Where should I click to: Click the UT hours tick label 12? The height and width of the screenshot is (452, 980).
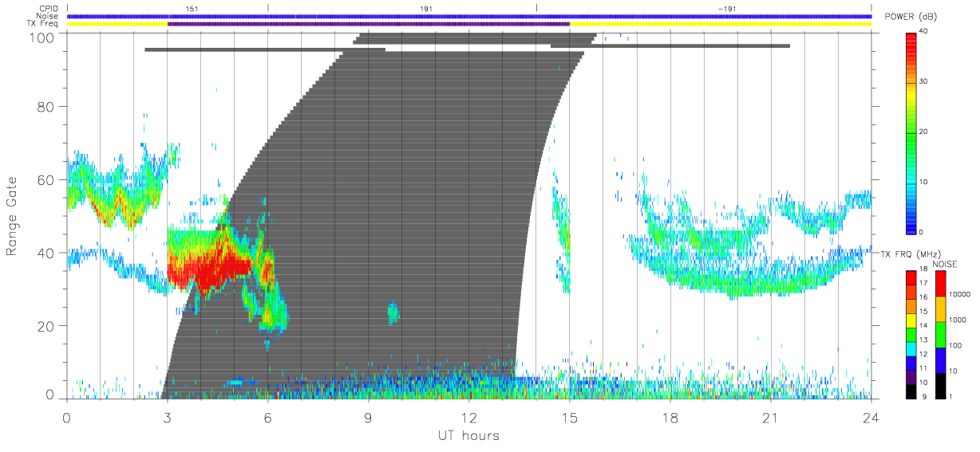coord(468,417)
